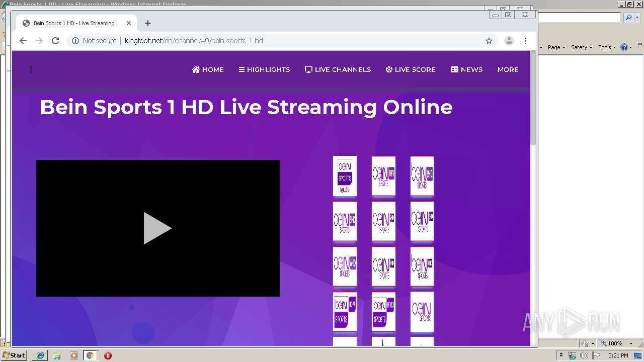The width and height of the screenshot is (644, 362).
Task: Maximize the Chrome window
Action: coord(508,15)
